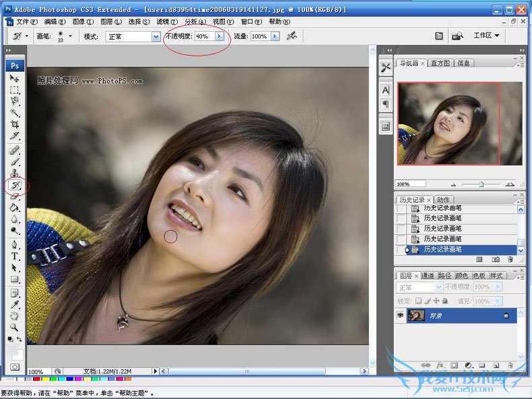532x399 pixels.
Task: Switch to the 通道 (Channels) tab
Action: (x=427, y=276)
